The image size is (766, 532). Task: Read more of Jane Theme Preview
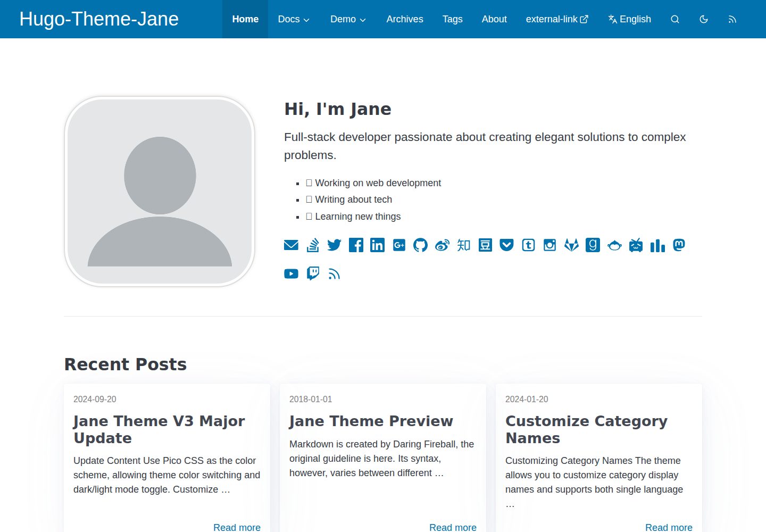point(453,527)
